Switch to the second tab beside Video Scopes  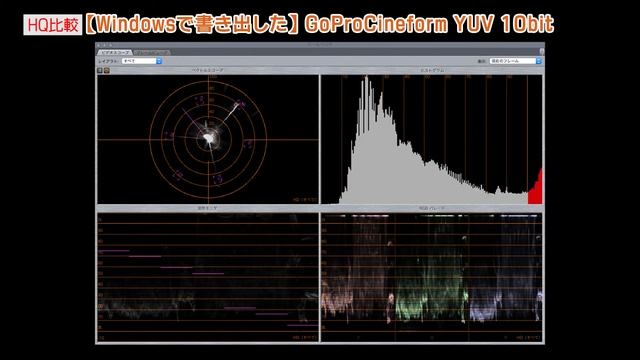(152, 53)
